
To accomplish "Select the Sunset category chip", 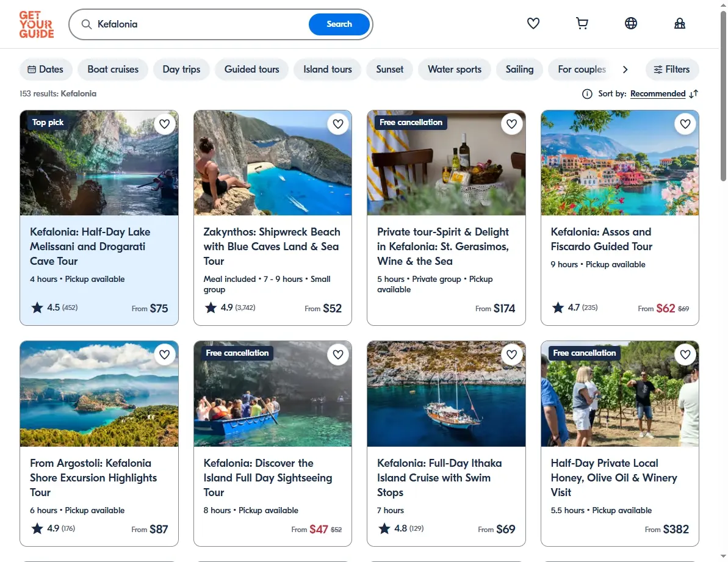I will (x=389, y=69).
